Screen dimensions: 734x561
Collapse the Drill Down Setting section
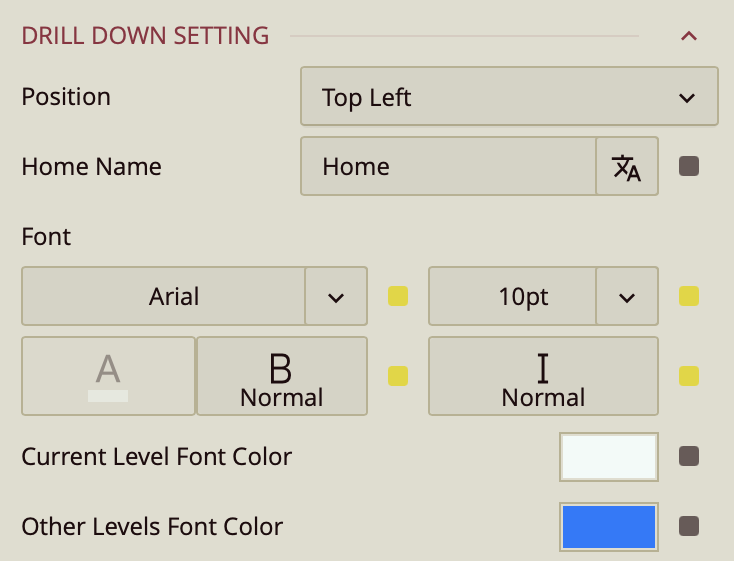[x=688, y=36]
